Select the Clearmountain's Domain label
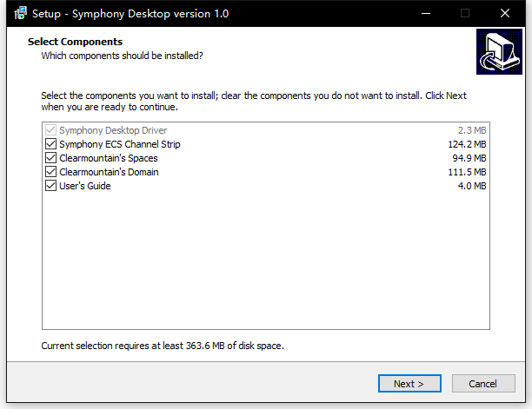The image size is (532, 409). click(109, 172)
